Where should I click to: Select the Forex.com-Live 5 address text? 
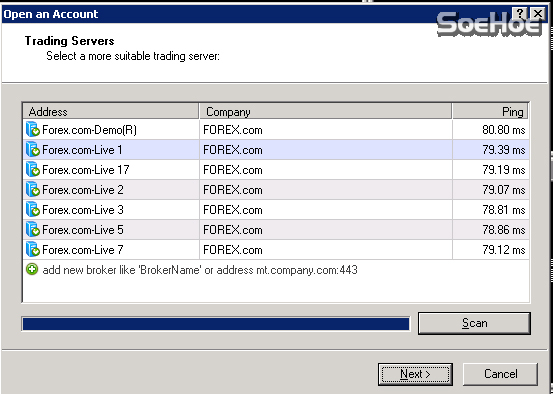83,231
